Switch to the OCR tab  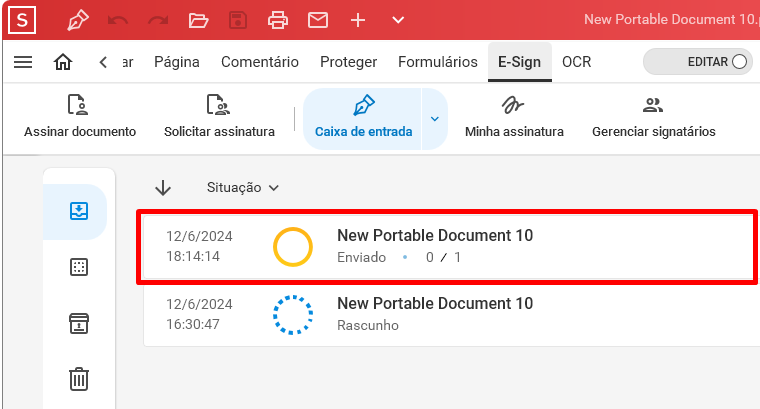(576, 62)
